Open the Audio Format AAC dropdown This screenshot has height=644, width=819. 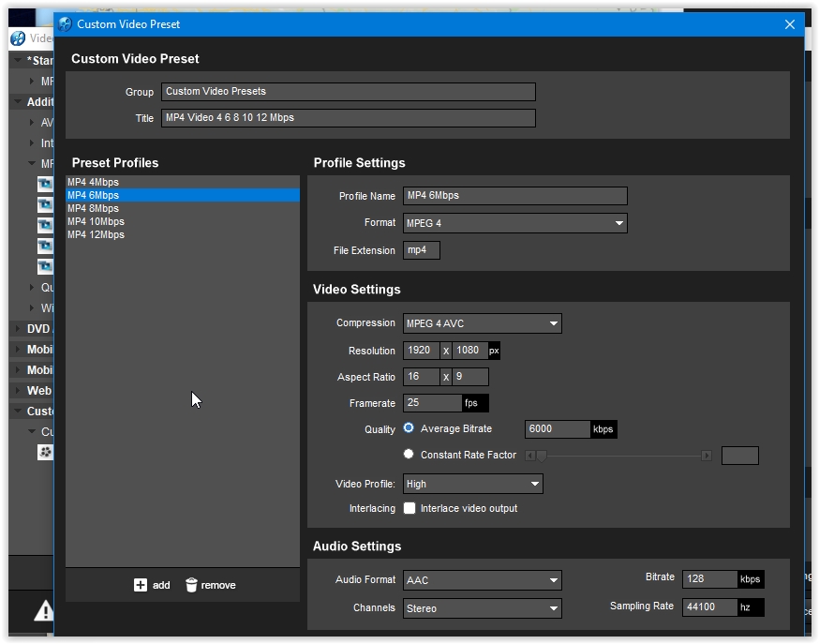click(x=553, y=580)
